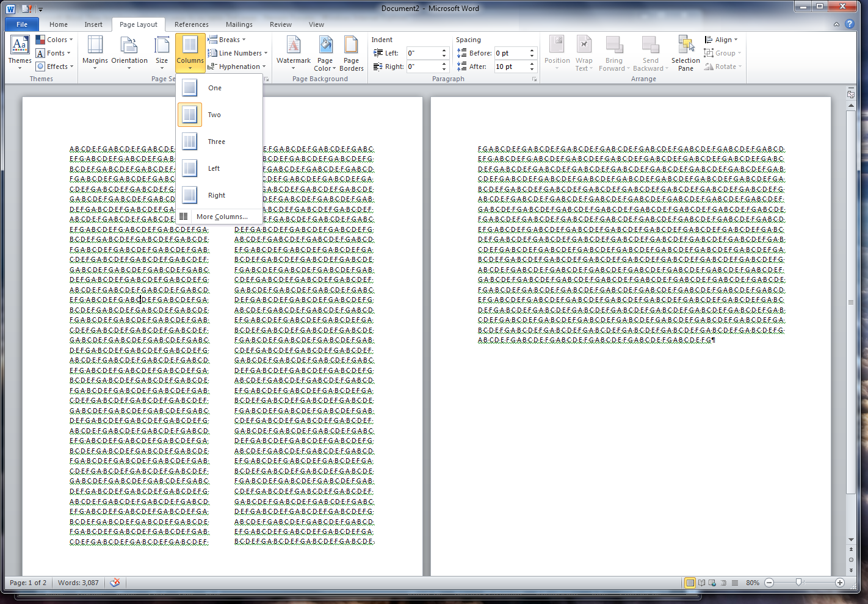Open the theme Effects dropdown
Viewport: 868px width, 604px height.
click(x=54, y=67)
